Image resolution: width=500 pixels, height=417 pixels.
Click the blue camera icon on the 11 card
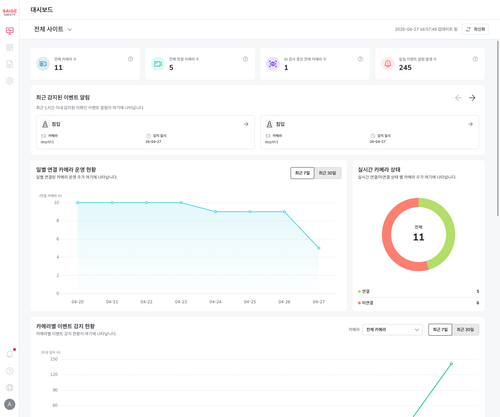[x=43, y=64]
